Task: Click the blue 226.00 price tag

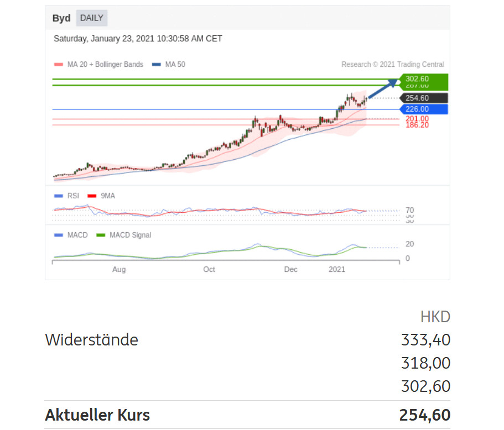Action: click(423, 109)
